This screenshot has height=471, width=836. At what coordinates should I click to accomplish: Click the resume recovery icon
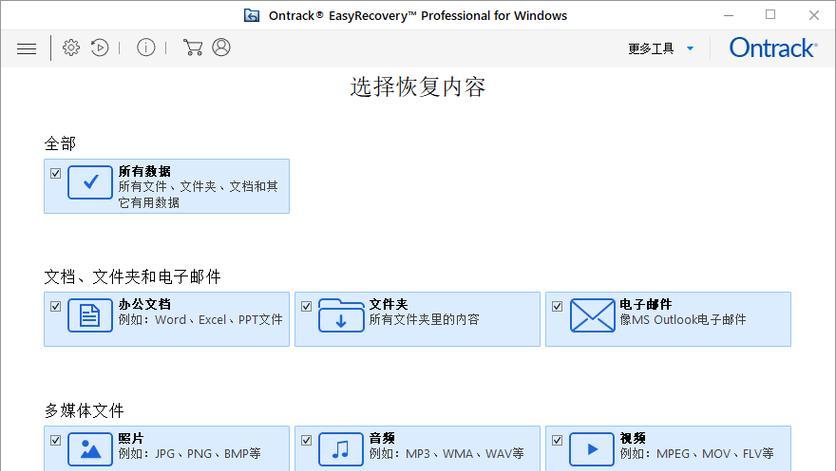(x=100, y=47)
